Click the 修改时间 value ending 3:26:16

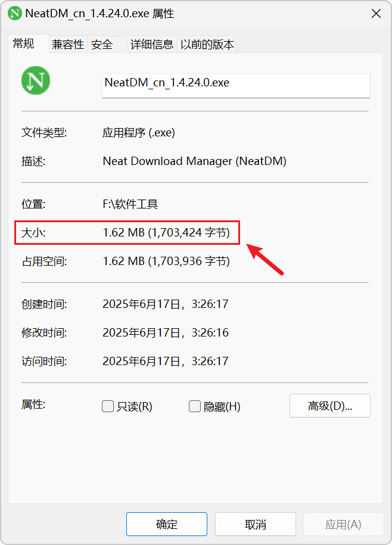166,332
